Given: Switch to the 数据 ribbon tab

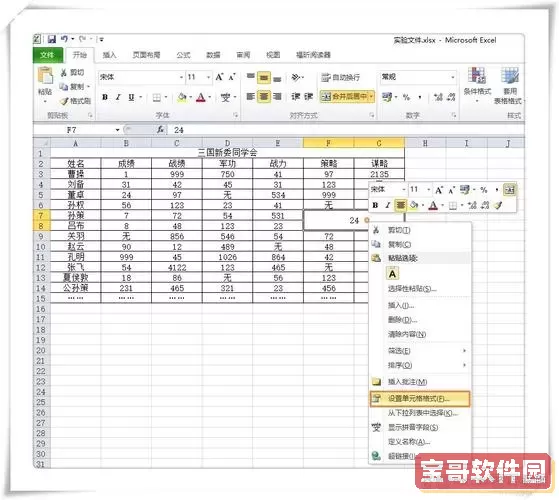Looking at the screenshot, I should [x=213, y=55].
